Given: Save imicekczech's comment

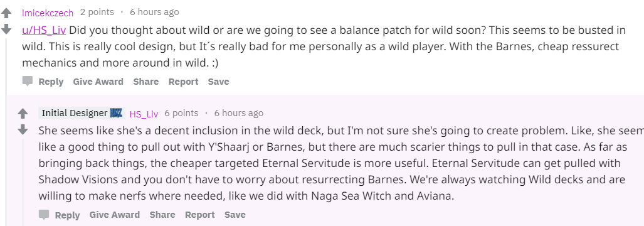Looking at the screenshot, I should (x=218, y=82).
